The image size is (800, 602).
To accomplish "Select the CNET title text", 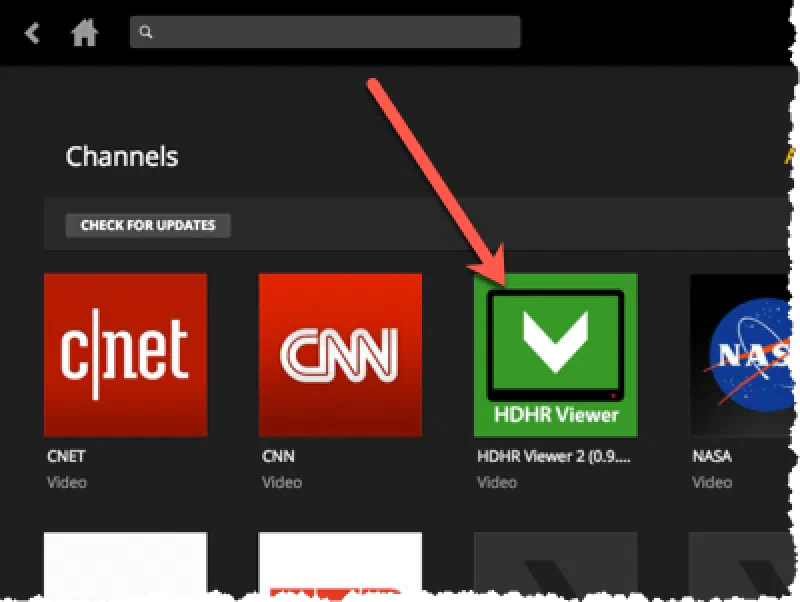I will click(66, 456).
